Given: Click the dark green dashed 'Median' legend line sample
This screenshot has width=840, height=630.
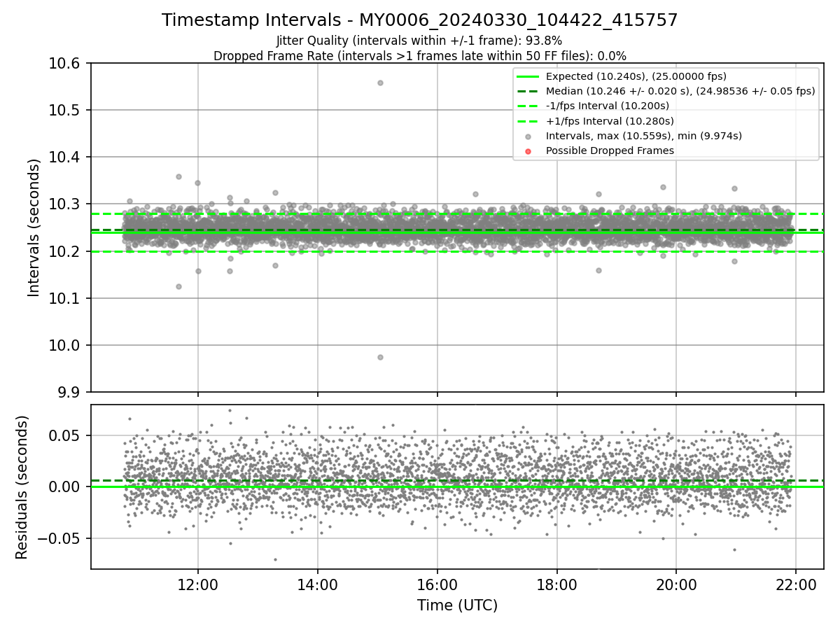Looking at the screenshot, I should (x=528, y=91).
